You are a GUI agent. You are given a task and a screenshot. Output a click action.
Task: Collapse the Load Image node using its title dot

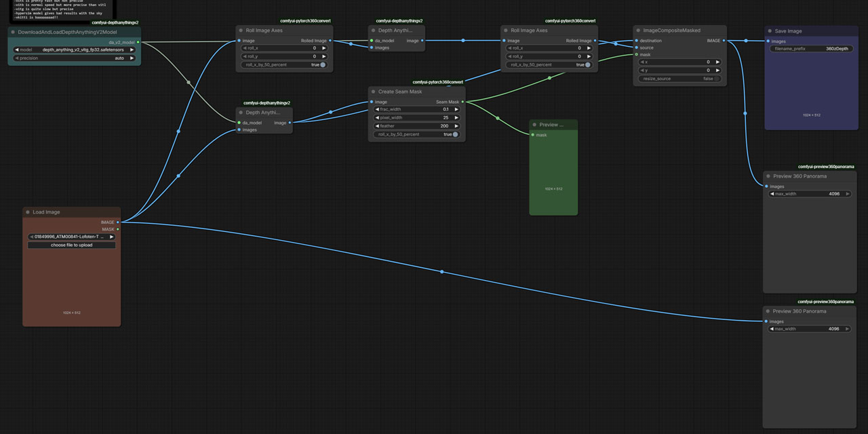click(28, 212)
